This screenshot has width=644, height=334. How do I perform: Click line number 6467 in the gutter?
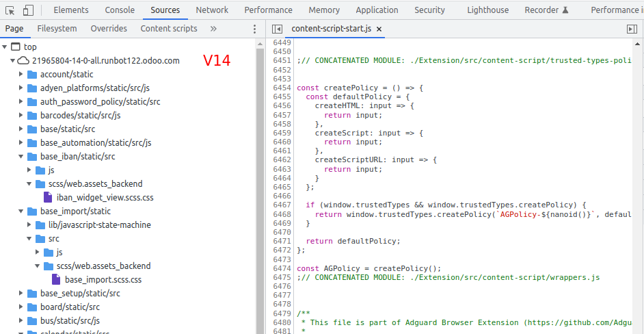pyautogui.click(x=282, y=205)
